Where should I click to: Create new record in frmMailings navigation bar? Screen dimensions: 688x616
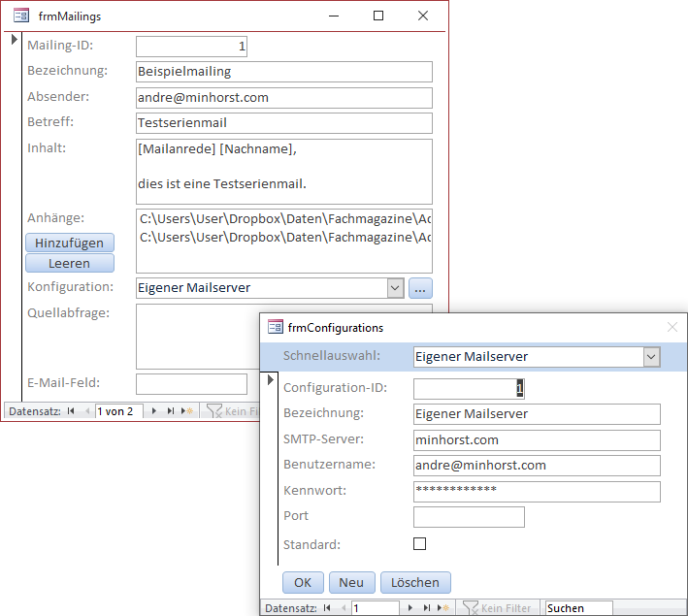click(187, 411)
